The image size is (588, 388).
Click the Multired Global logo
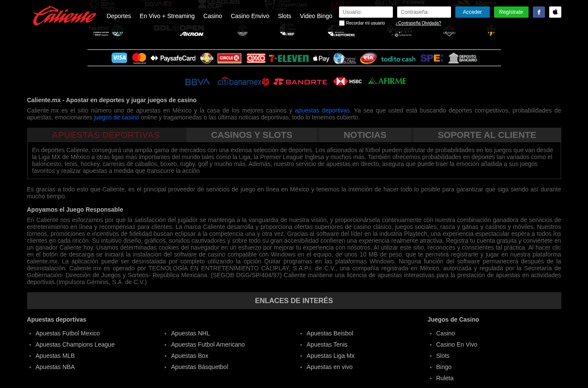(x=345, y=58)
